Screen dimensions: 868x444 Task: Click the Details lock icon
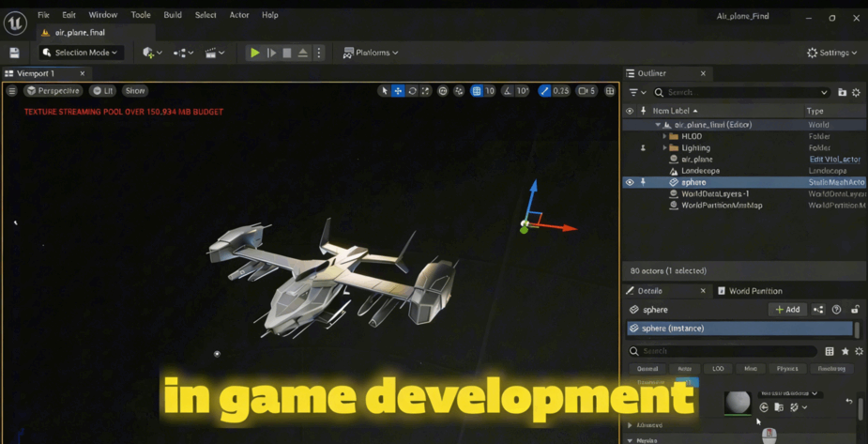point(855,310)
